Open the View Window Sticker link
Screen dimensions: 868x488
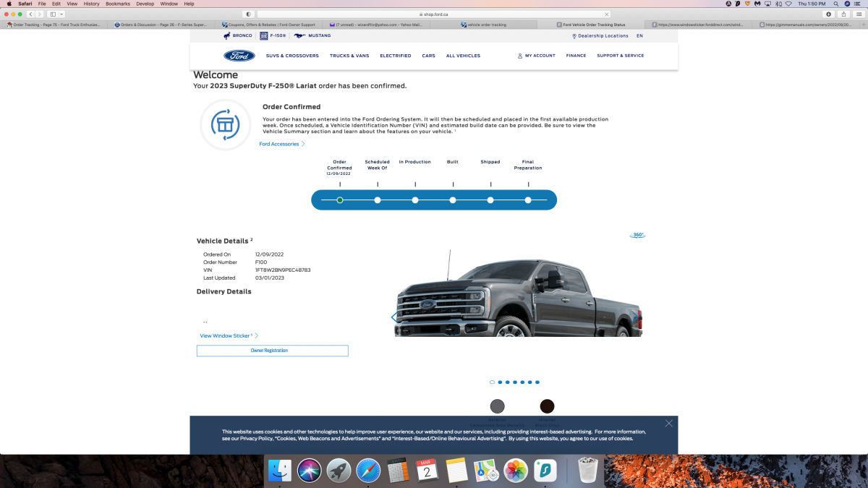pyautogui.click(x=229, y=335)
